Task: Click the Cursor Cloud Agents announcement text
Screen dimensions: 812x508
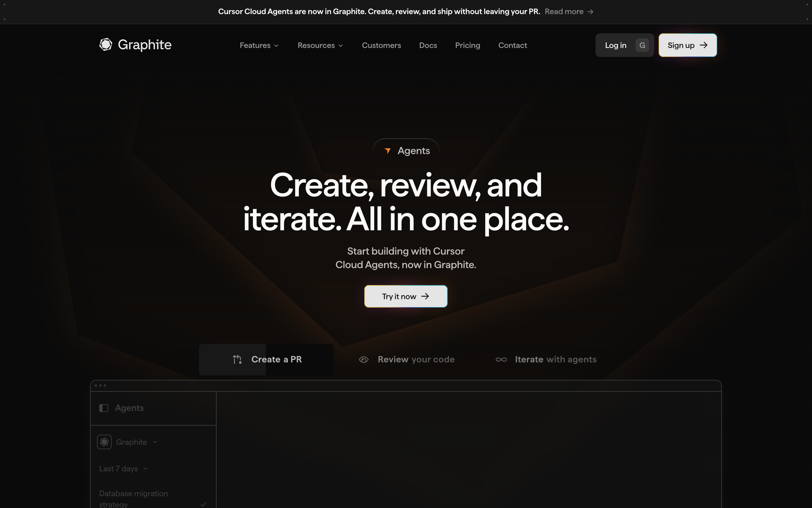Action: (x=379, y=11)
